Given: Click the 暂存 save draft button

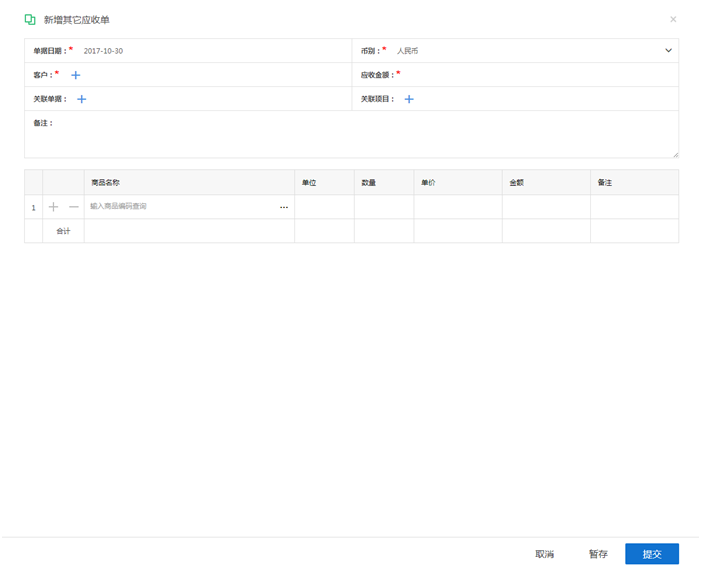Looking at the screenshot, I should [598, 554].
